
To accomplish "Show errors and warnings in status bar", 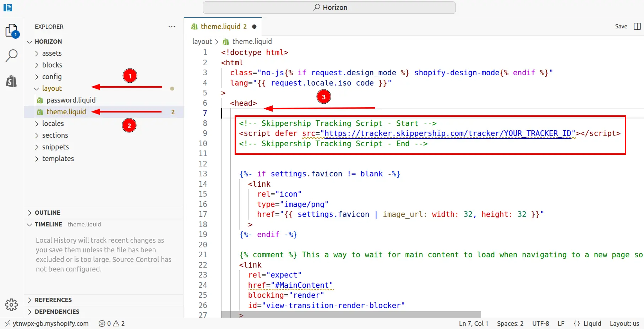I will pos(112,323).
